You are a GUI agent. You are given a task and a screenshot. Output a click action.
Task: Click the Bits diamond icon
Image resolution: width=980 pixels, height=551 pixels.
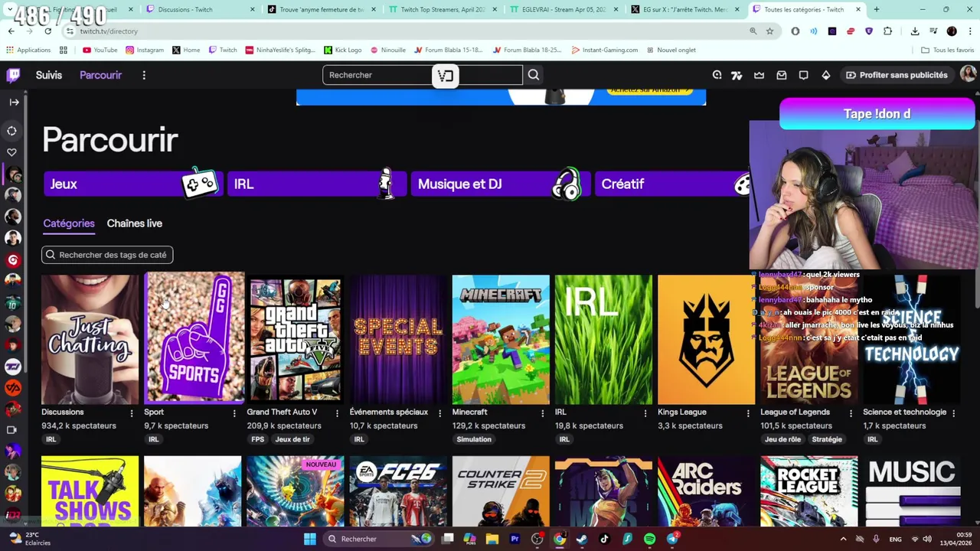tap(825, 75)
